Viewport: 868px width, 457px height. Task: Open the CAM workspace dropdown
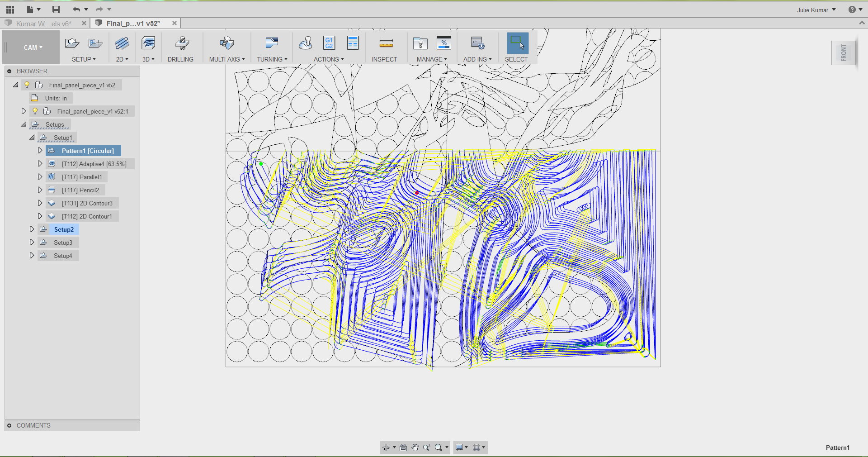pos(33,48)
